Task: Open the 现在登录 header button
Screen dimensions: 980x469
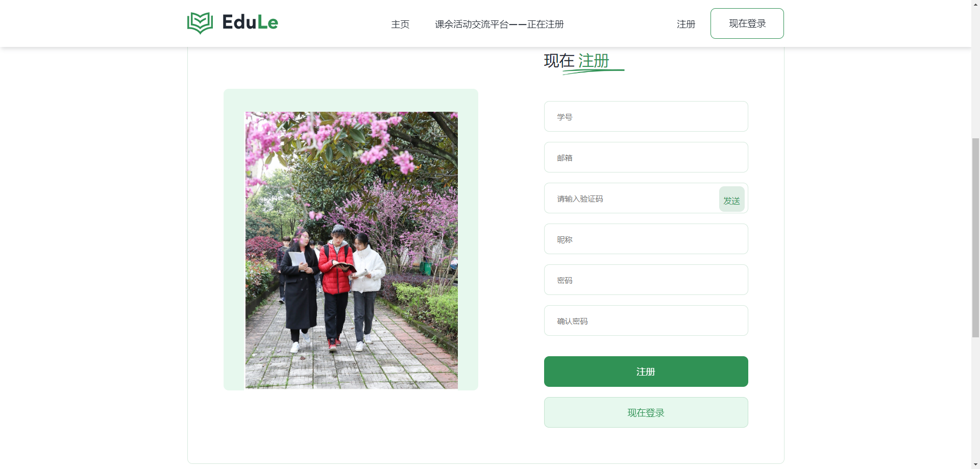Action: pyautogui.click(x=747, y=23)
